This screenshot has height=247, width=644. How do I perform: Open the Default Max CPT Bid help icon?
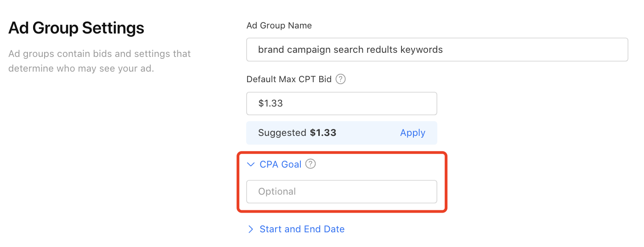340,79
